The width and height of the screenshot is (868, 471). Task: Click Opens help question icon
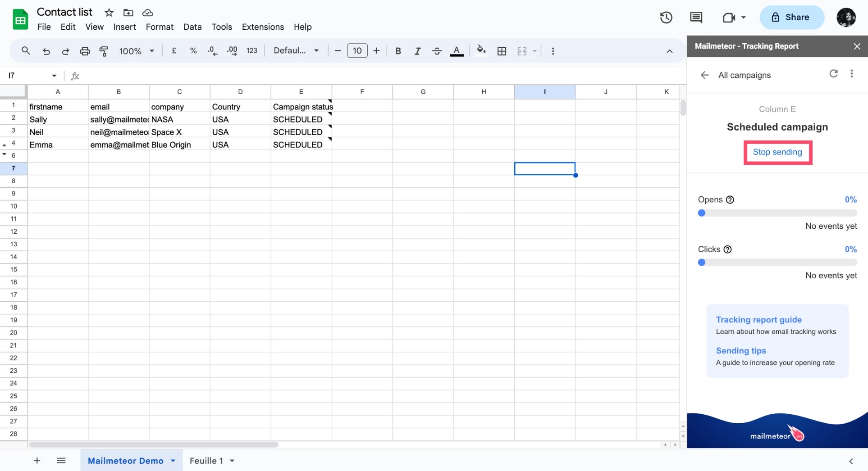[x=730, y=200]
